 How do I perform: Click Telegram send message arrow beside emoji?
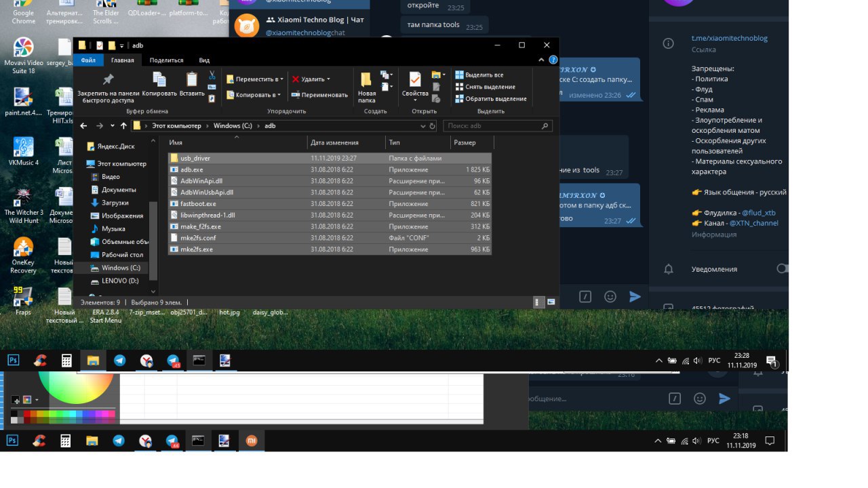pyautogui.click(x=635, y=296)
